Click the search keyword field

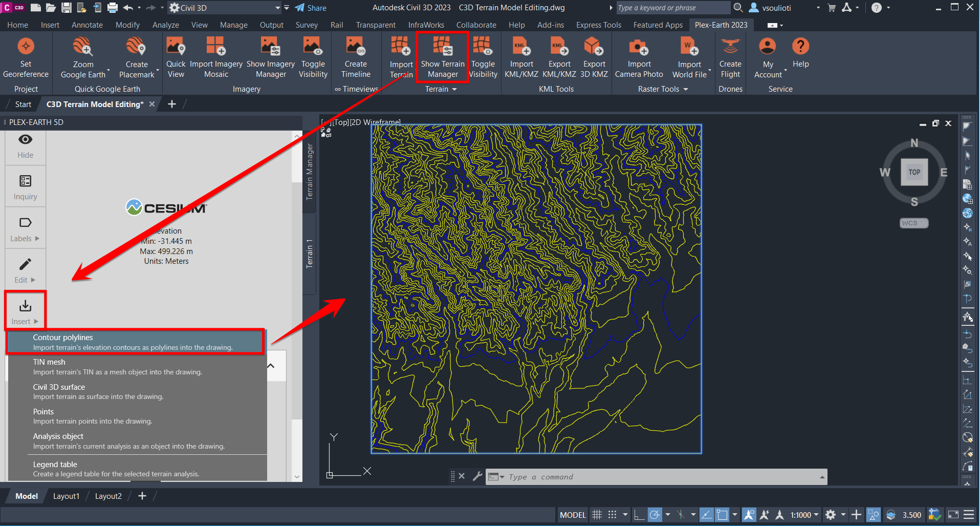pos(673,8)
